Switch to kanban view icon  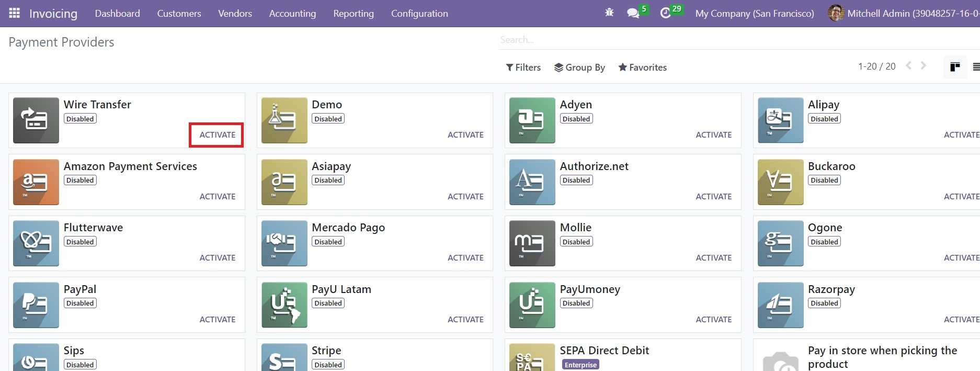click(x=955, y=67)
